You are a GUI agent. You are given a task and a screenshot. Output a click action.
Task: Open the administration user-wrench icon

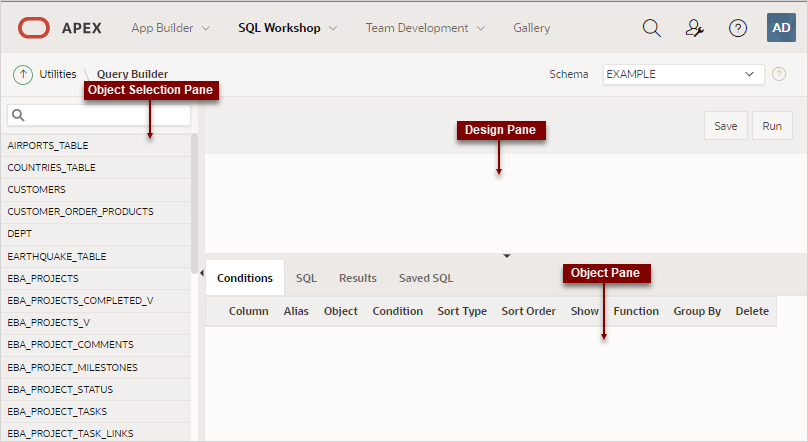click(x=695, y=28)
